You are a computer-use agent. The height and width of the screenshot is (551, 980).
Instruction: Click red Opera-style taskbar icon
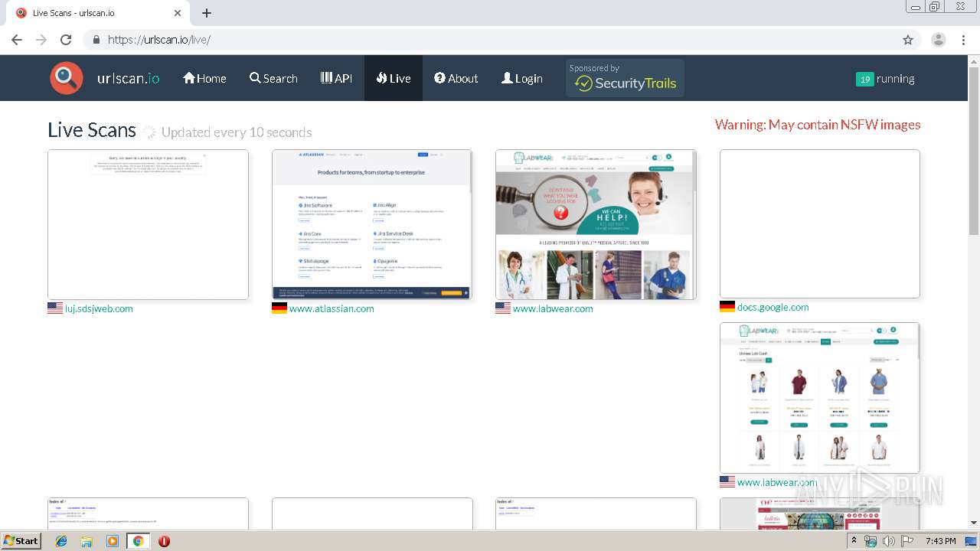click(x=164, y=541)
